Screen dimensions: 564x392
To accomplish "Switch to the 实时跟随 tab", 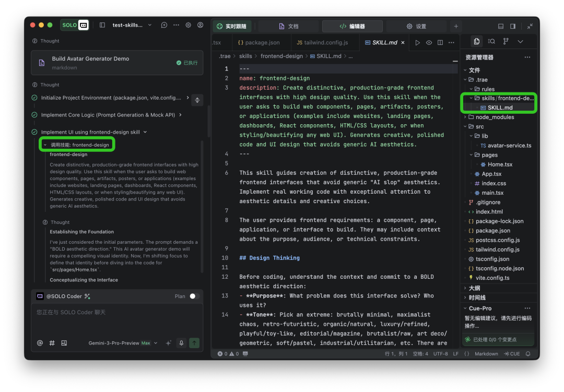I will (232, 26).
